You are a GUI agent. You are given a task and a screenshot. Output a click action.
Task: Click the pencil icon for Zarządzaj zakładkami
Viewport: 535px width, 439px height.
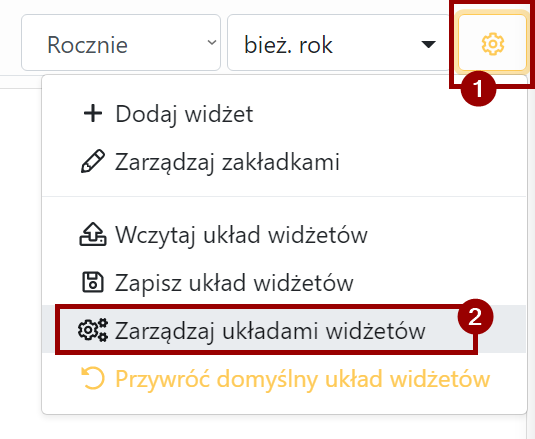coord(93,161)
